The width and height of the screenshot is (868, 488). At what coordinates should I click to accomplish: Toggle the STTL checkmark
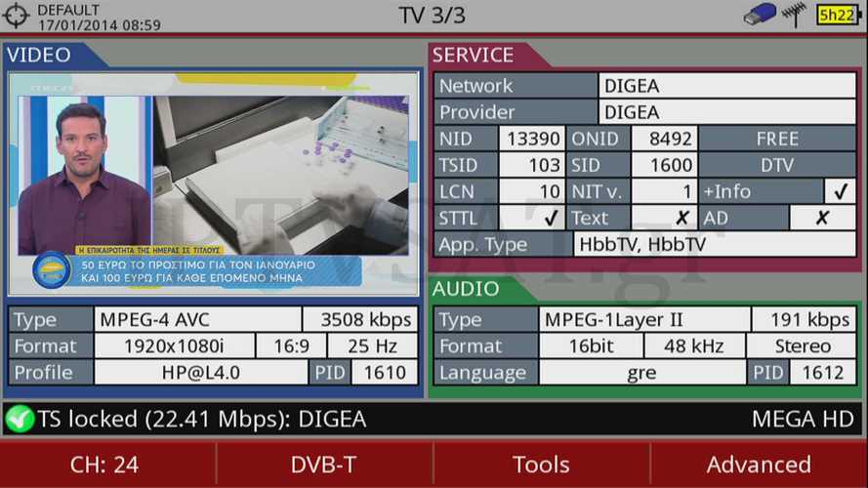pyautogui.click(x=551, y=218)
